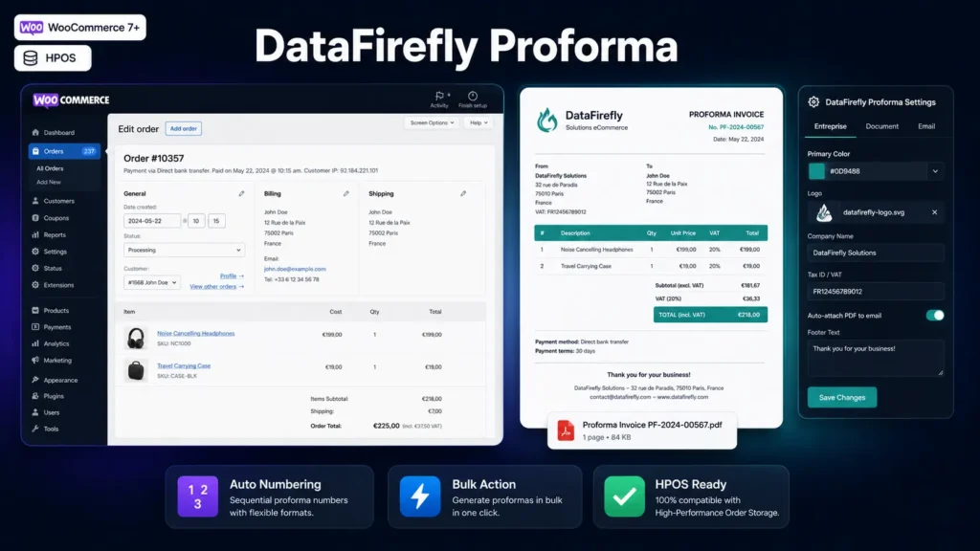Click Save Changes button

point(842,397)
